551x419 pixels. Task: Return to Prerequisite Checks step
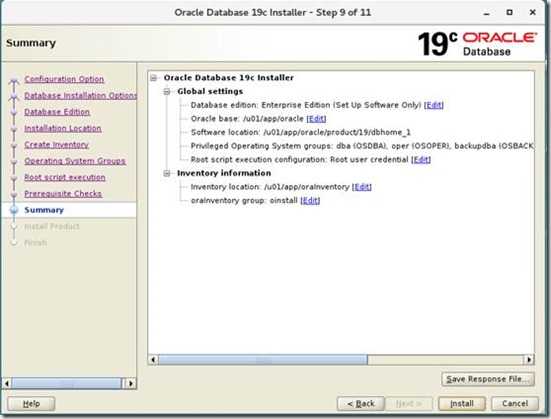[x=63, y=194]
